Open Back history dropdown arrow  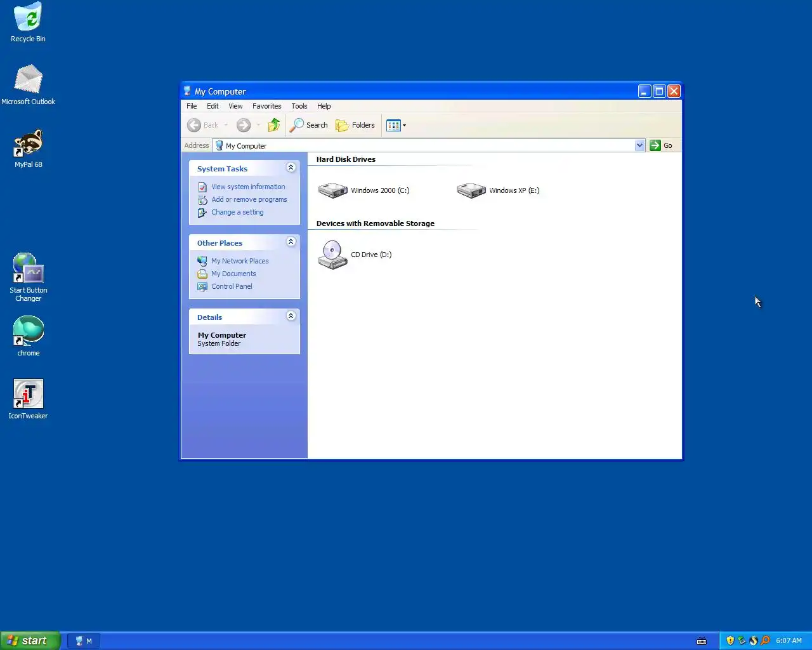[x=226, y=125]
